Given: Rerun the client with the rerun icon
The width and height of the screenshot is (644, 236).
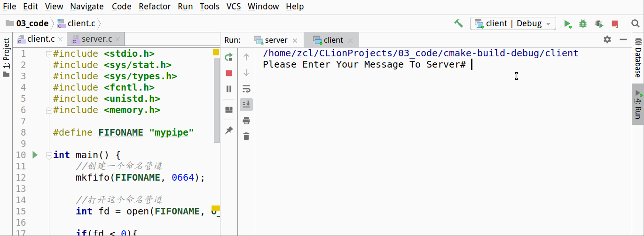Looking at the screenshot, I should 229,57.
